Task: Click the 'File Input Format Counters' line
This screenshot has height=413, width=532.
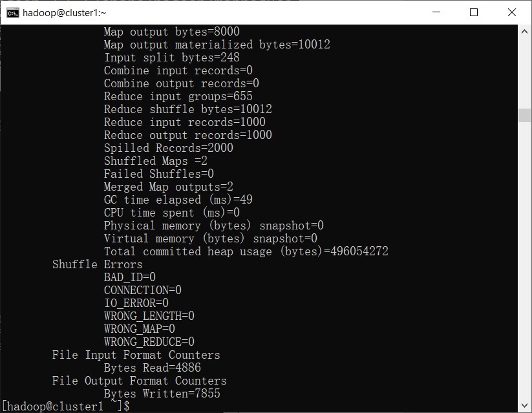Action: coord(136,355)
